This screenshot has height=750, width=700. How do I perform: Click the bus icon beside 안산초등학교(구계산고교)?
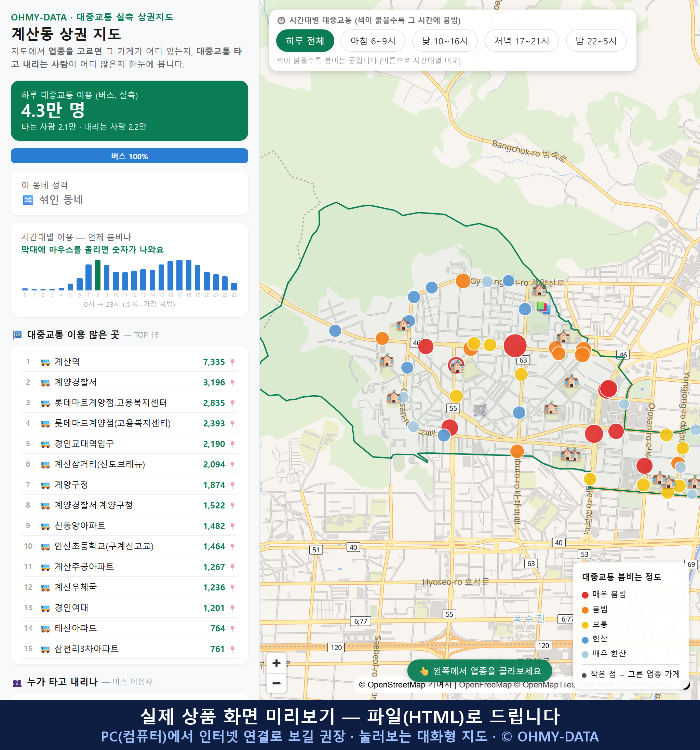point(45,547)
